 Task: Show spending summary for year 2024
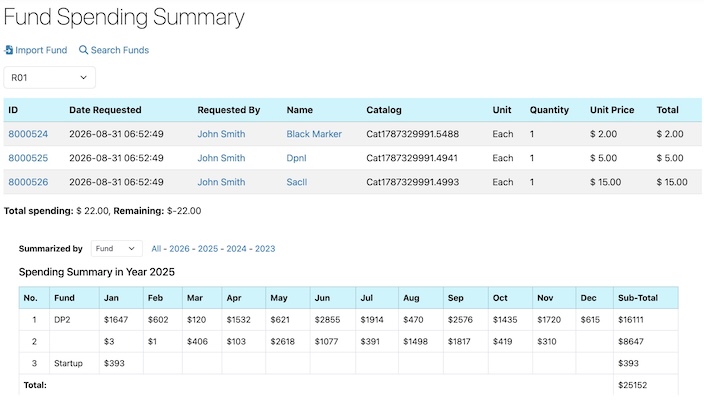tap(237, 249)
